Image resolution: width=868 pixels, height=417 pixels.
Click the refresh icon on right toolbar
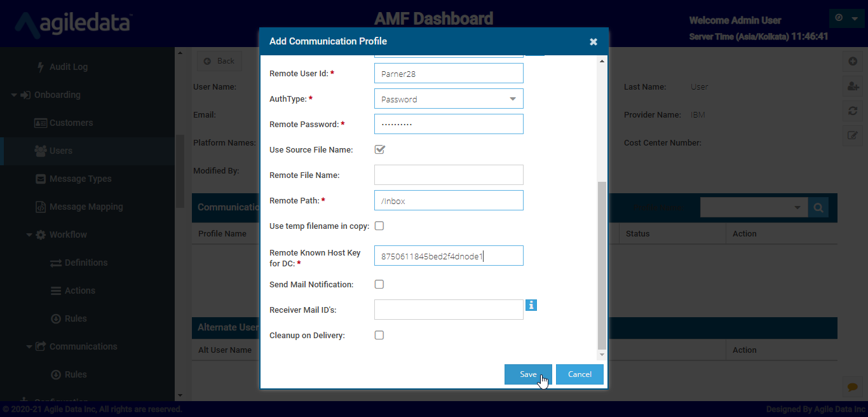click(853, 111)
